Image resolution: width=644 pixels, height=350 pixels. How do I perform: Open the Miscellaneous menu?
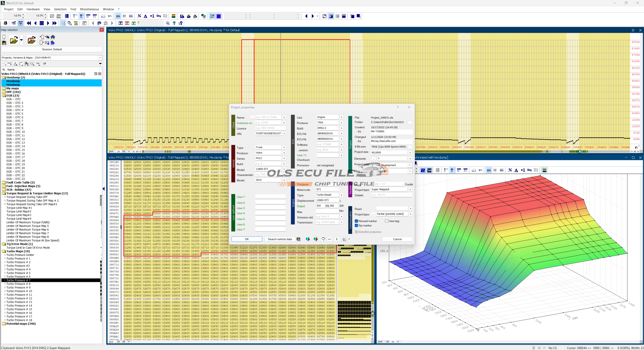(89, 9)
